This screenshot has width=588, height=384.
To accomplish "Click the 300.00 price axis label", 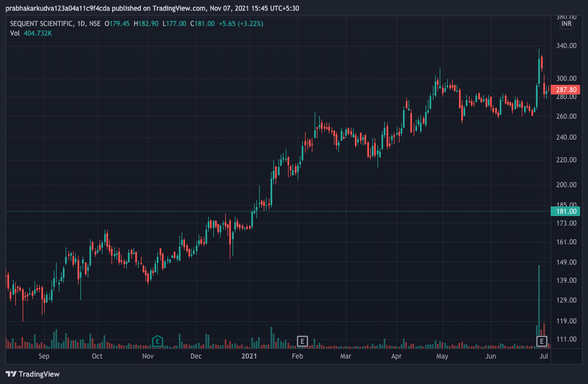I will click(x=566, y=79).
